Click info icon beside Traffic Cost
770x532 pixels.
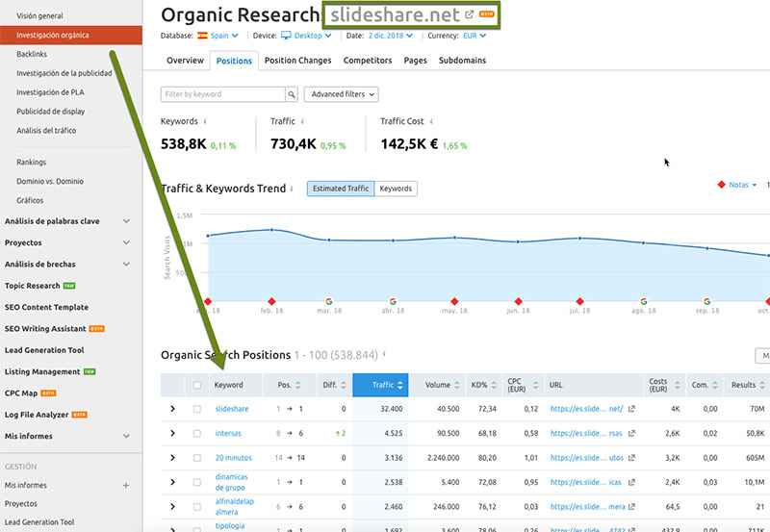(x=431, y=121)
